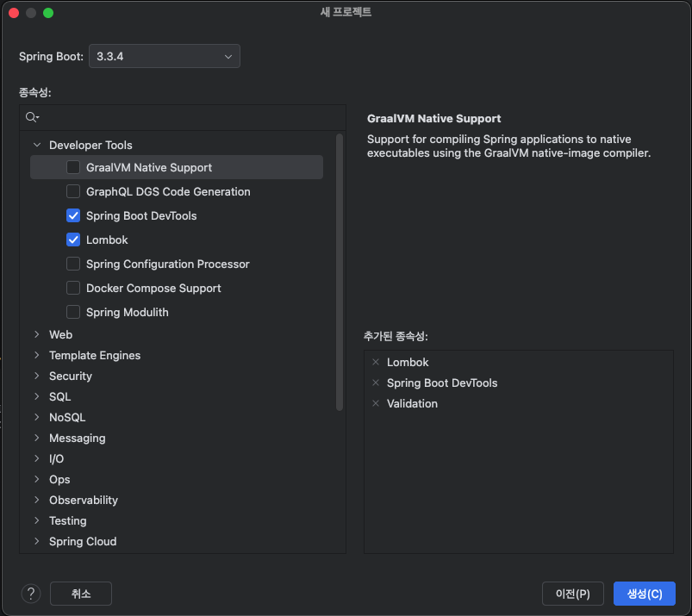This screenshot has width=692, height=616.
Task: Enable GraalVM Native Support checkbox
Action: tap(73, 168)
